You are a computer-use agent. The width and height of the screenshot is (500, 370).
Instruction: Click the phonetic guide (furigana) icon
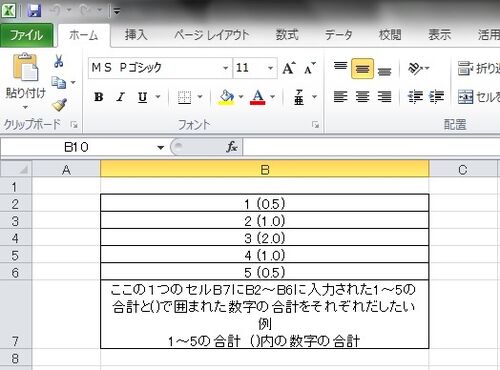[299, 97]
